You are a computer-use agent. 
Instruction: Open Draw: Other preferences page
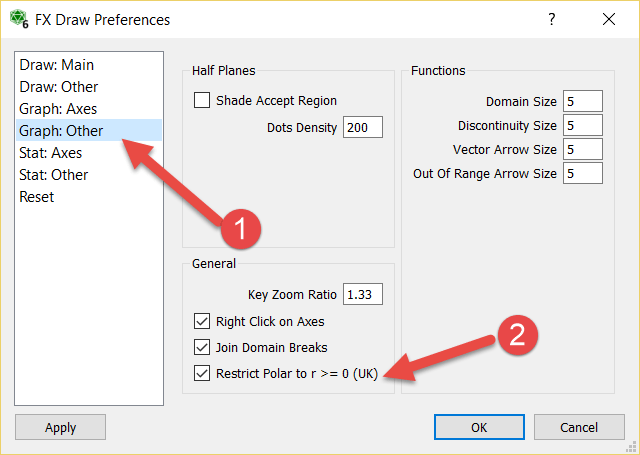[x=58, y=87]
